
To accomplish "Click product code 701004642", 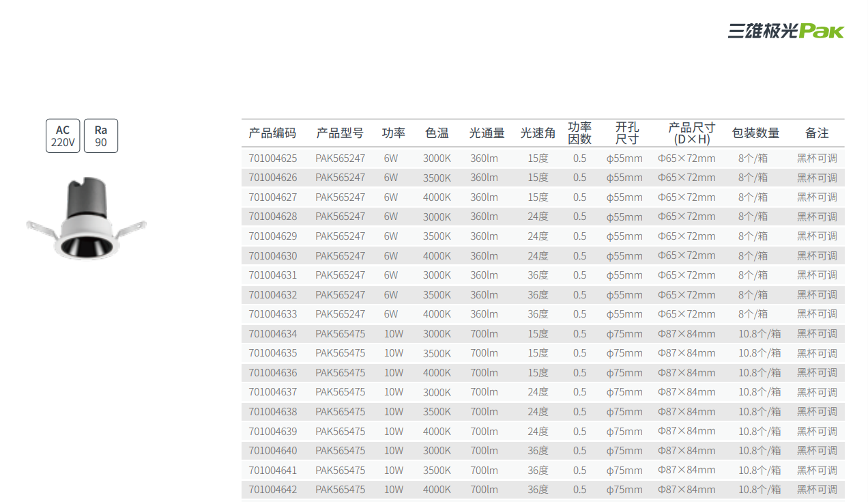I will (x=273, y=490).
